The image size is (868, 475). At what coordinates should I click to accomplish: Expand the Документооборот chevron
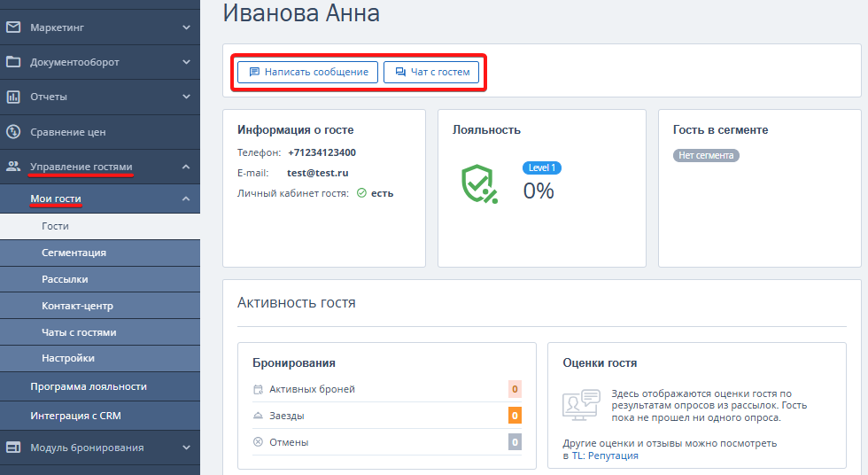pos(187,62)
